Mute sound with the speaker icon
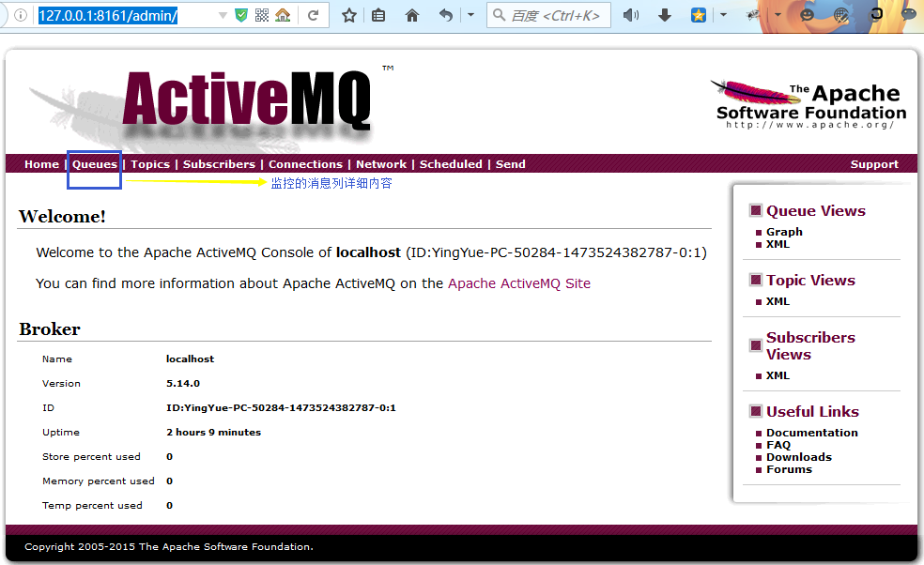Viewport: 924px width, 565px height. 631,15
